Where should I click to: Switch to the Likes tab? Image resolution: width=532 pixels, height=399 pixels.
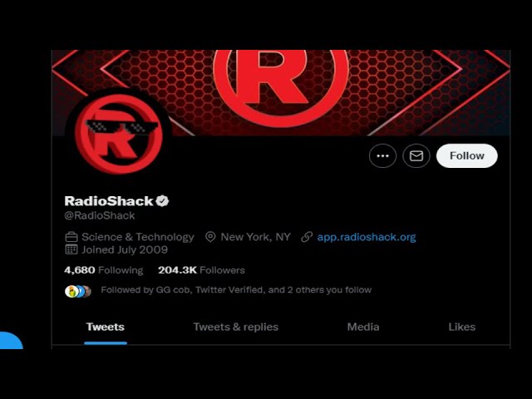(x=462, y=327)
